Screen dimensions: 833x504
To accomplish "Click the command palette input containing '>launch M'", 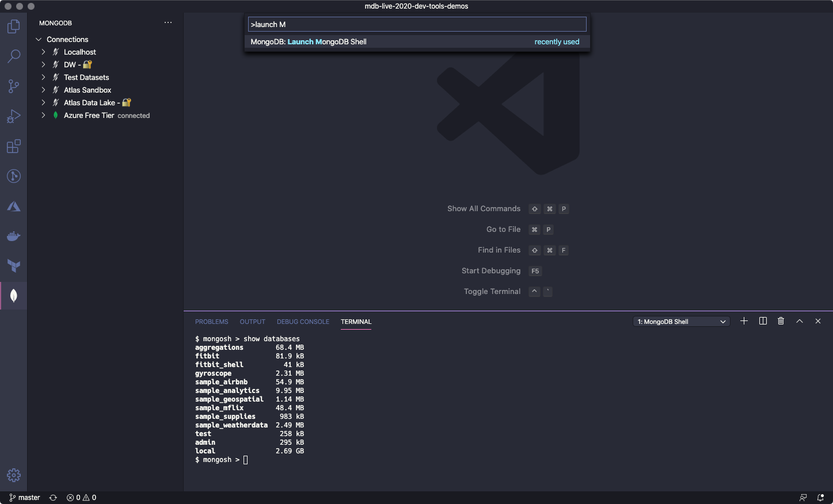I will (417, 24).
